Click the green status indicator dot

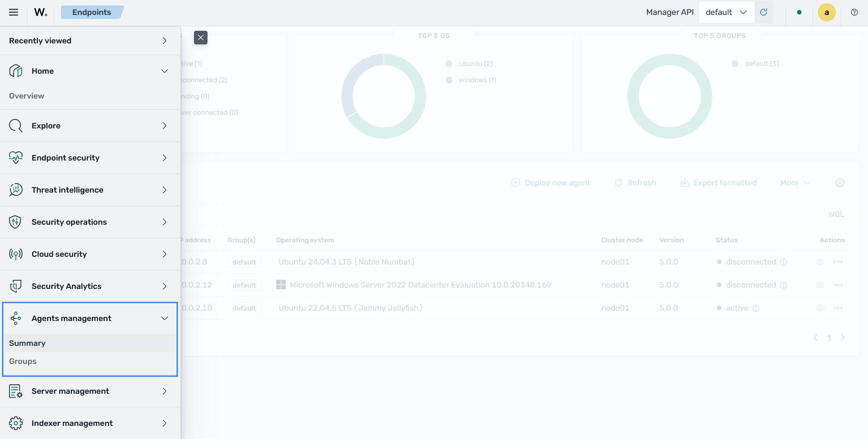click(799, 12)
